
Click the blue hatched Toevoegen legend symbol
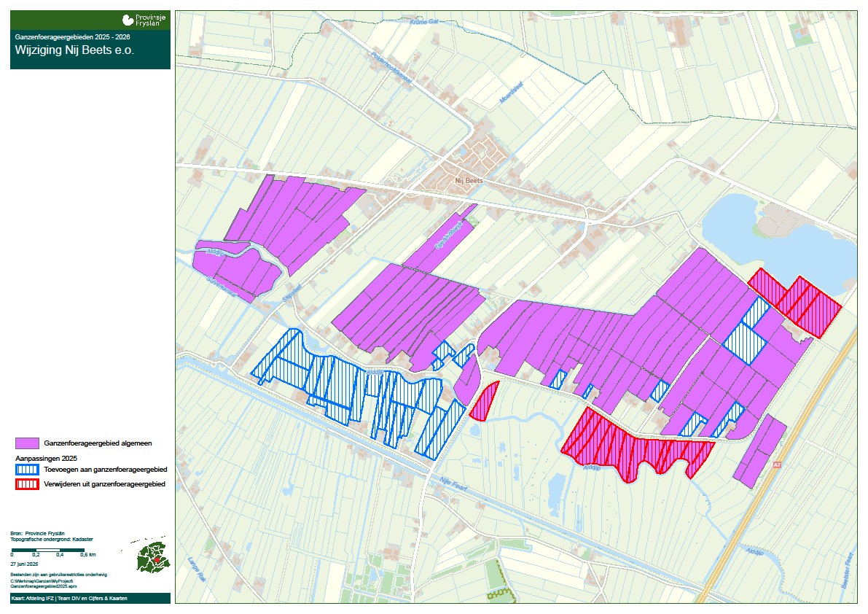click(27, 470)
